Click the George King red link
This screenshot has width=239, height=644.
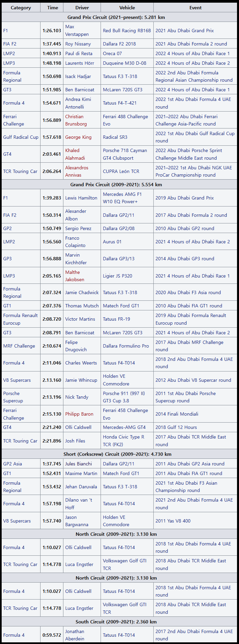point(78,137)
